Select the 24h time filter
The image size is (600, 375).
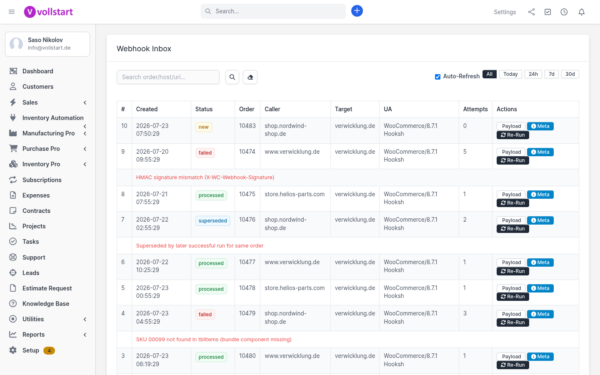533,74
